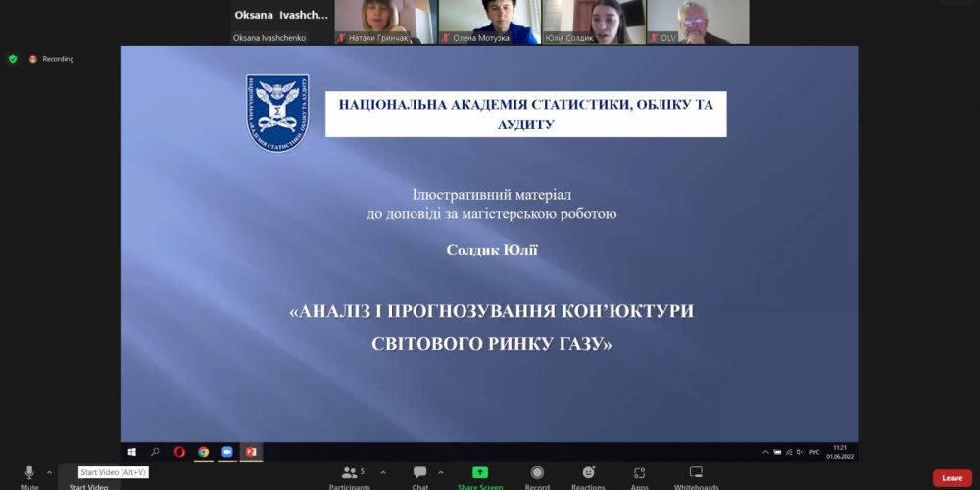The height and width of the screenshot is (490, 980).
Task: Expand the arrow beside Participants
Action: 382,472
